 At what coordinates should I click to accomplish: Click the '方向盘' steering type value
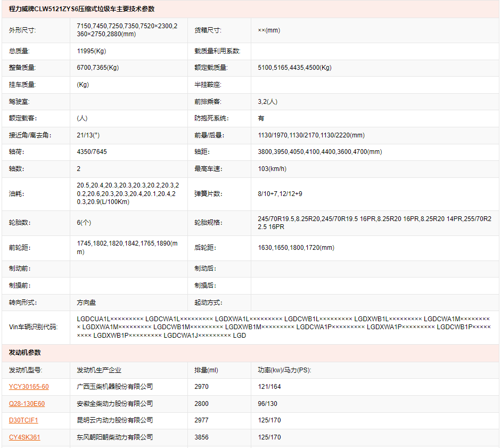pyautogui.click(x=86, y=303)
